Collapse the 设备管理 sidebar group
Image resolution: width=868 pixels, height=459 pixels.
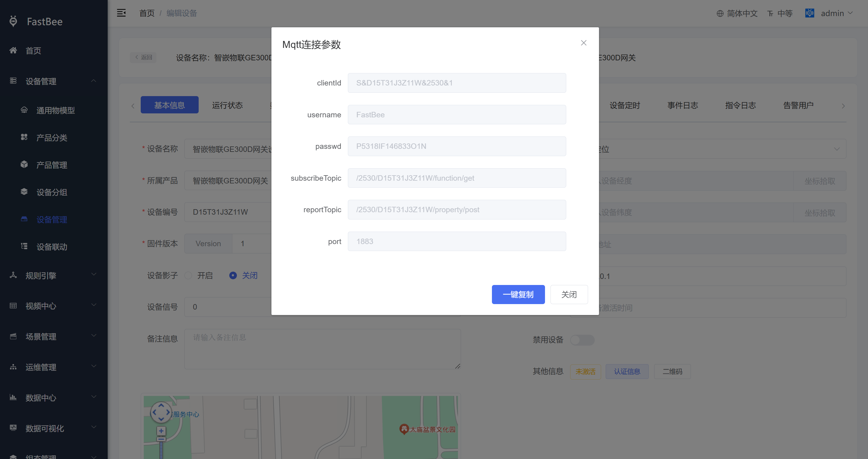coord(94,81)
